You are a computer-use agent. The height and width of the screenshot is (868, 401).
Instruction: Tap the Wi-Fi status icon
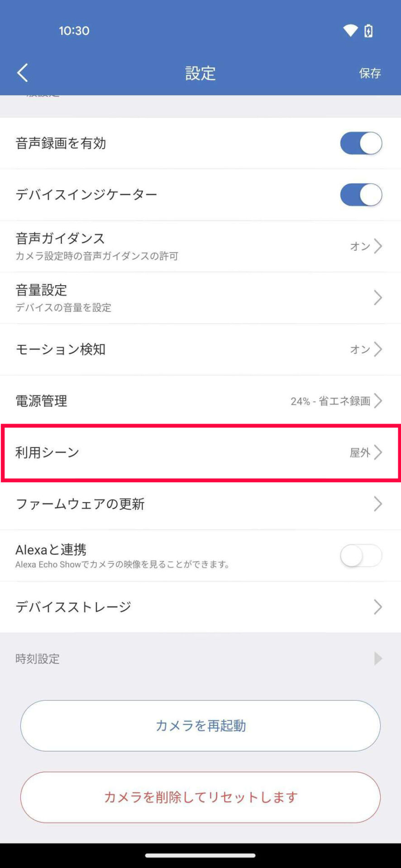pyautogui.click(x=350, y=31)
